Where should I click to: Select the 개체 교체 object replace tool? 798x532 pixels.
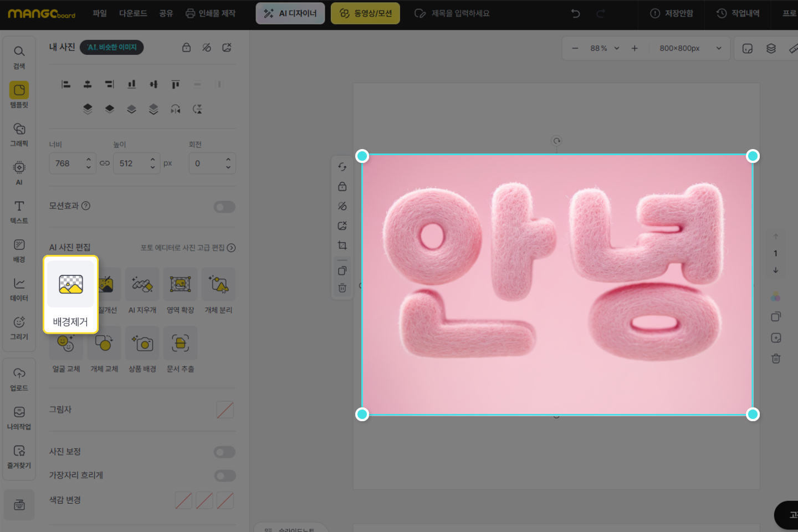104,350
